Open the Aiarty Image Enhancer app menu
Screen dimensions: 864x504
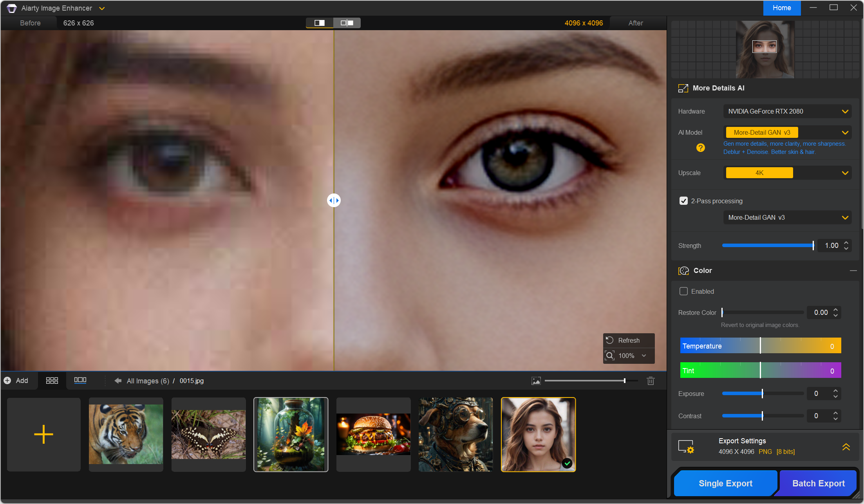(x=102, y=8)
